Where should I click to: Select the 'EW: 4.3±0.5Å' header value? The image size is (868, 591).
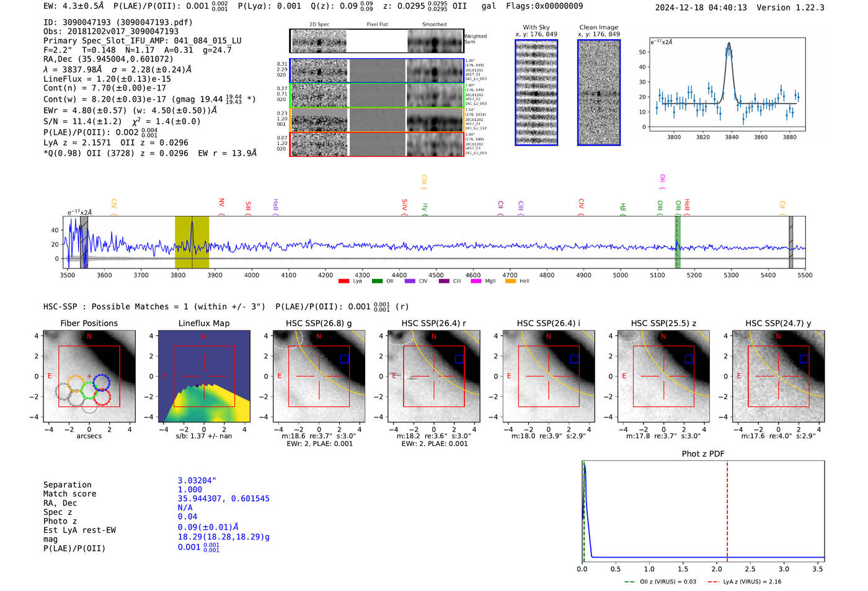point(74,6)
